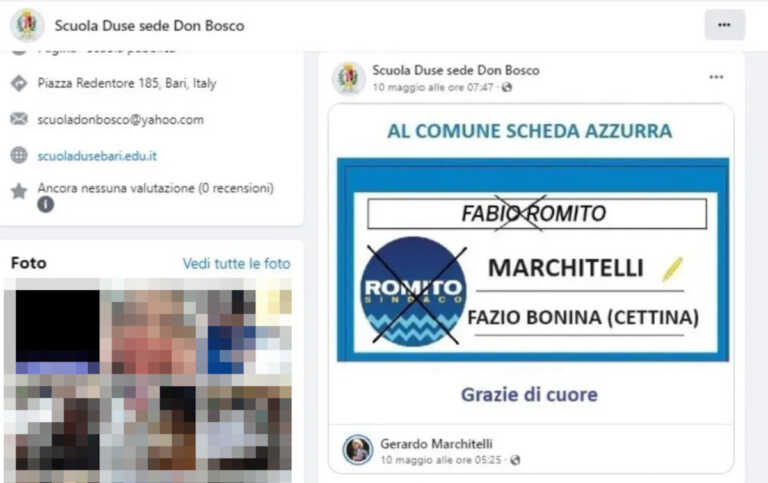Click the Gerardo Marchitelli profile avatar
The image size is (768, 483).
tap(358, 449)
